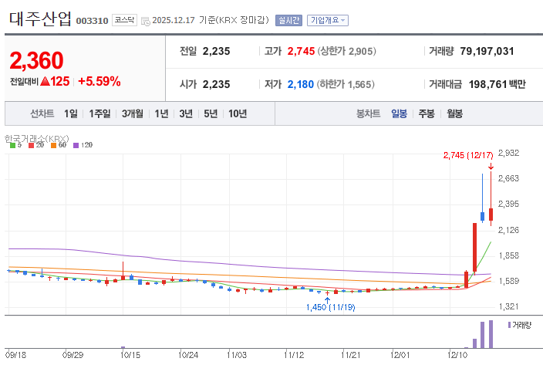543x392 pixels.
Task: Click the stock name 대주산업
Action: [40, 19]
